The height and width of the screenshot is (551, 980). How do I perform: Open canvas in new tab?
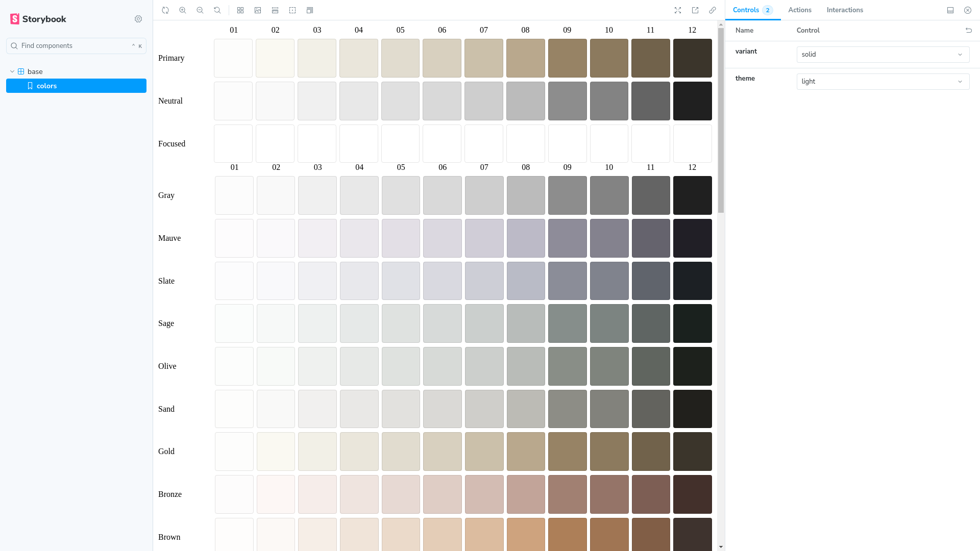click(x=695, y=10)
